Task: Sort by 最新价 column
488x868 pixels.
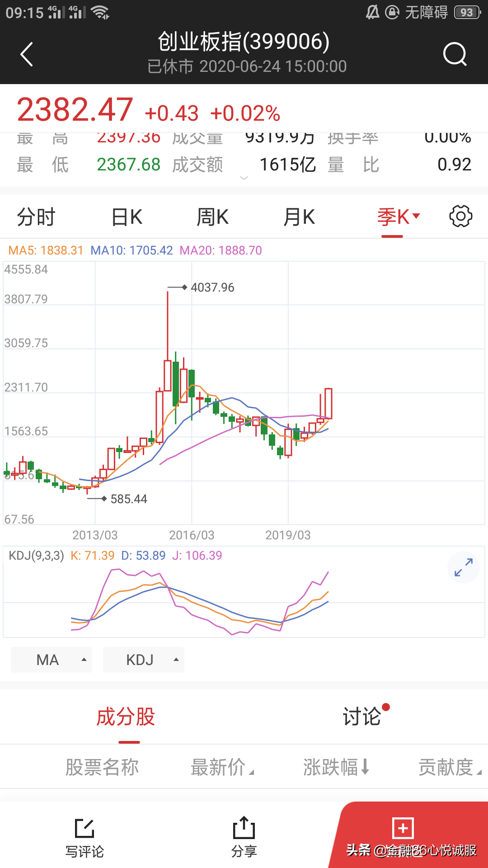Action: [222, 767]
